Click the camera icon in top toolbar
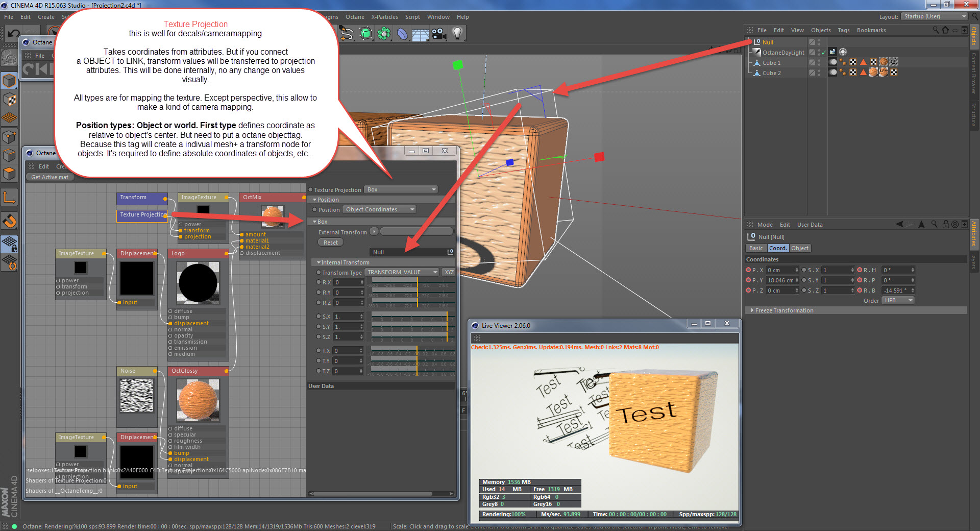980x531 pixels. click(438, 34)
